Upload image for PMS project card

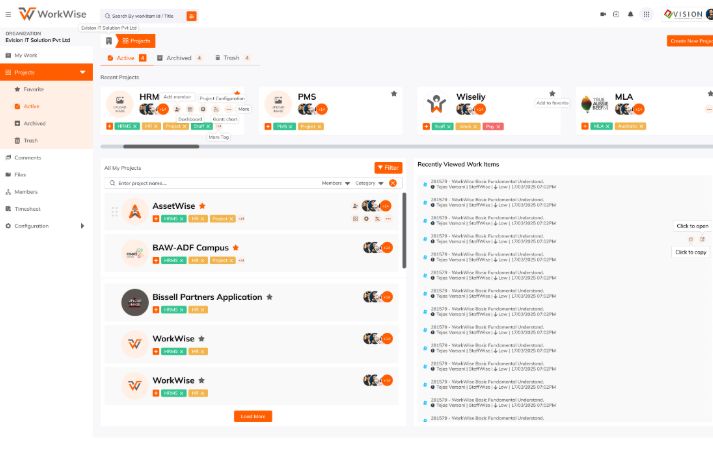tap(278, 104)
